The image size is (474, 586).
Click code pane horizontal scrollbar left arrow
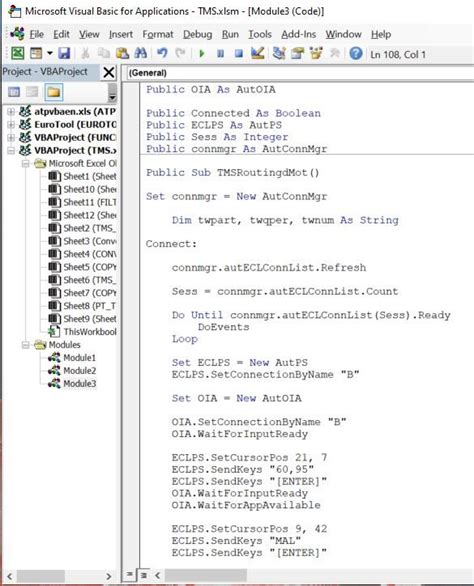click(x=158, y=575)
